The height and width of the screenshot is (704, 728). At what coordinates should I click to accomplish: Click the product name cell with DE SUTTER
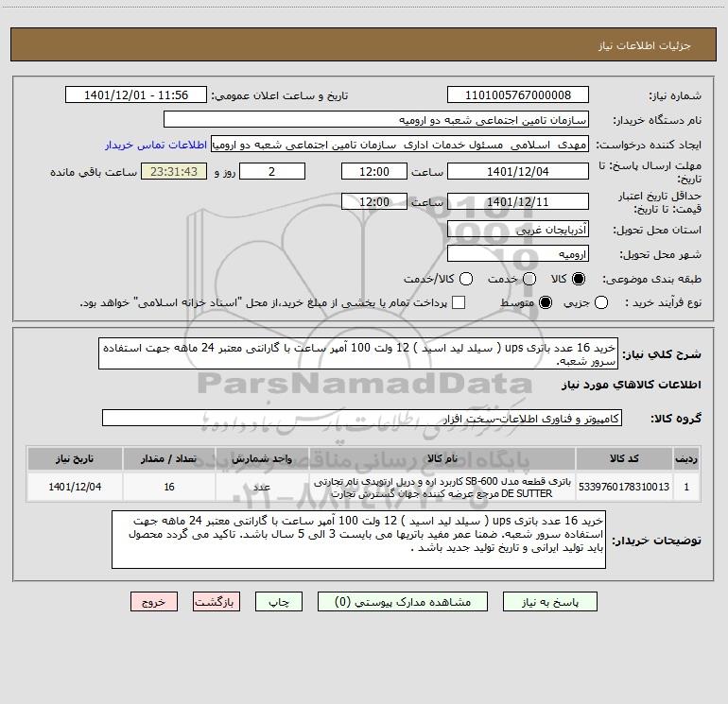point(442,487)
